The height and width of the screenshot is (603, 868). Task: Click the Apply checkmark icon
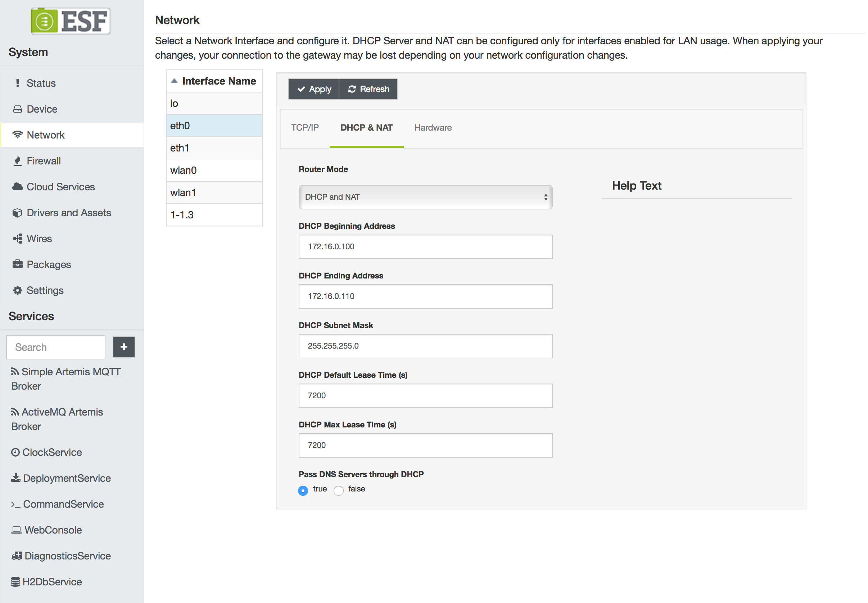point(301,89)
